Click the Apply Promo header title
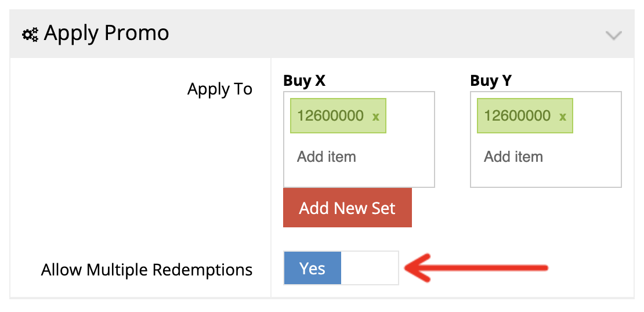This screenshot has width=644, height=312. [x=106, y=33]
